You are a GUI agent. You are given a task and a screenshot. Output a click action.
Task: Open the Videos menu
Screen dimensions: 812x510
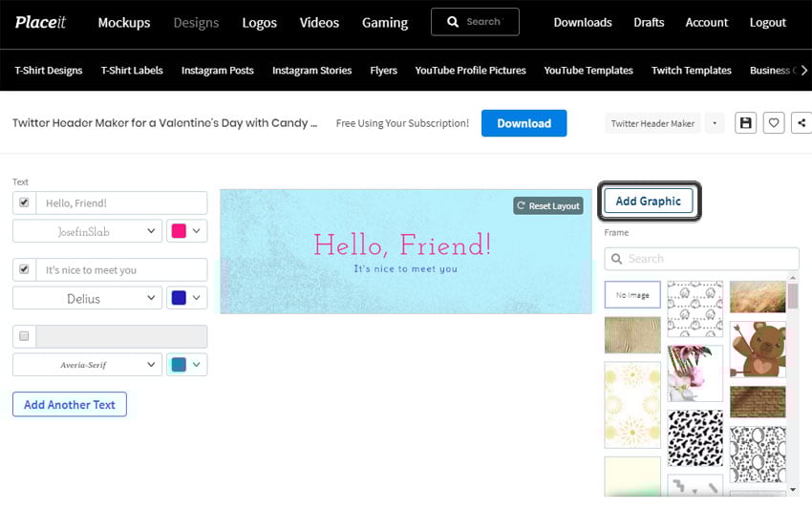click(319, 23)
